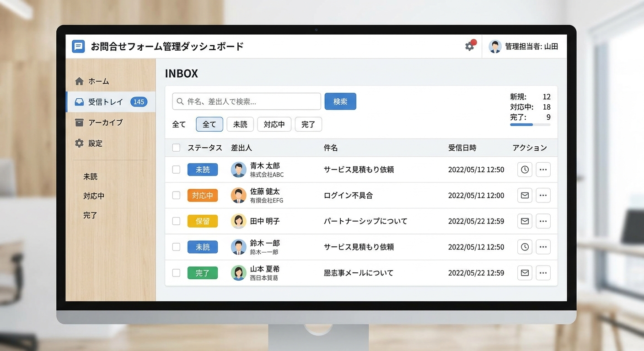The height and width of the screenshot is (351, 644).
Task: Expand the ellipsis options on the ログイン不具合 row
Action: pos(543,195)
